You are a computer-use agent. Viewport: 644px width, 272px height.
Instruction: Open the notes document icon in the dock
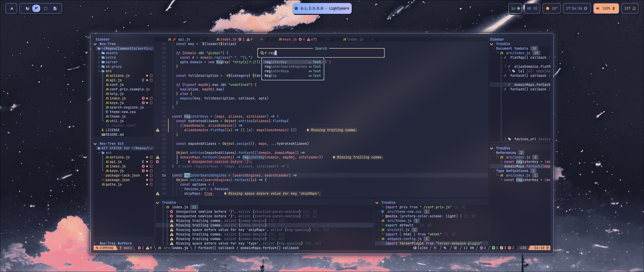coord(55,8)
